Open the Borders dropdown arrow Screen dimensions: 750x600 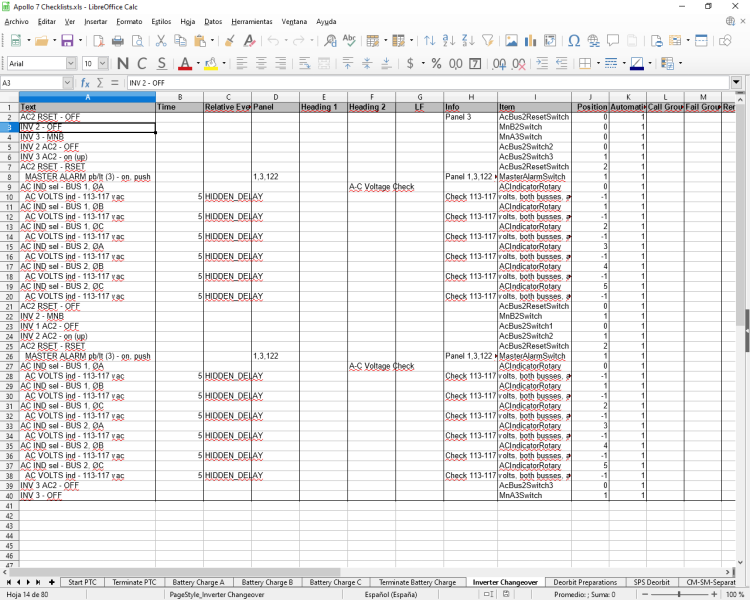(598, 63)
